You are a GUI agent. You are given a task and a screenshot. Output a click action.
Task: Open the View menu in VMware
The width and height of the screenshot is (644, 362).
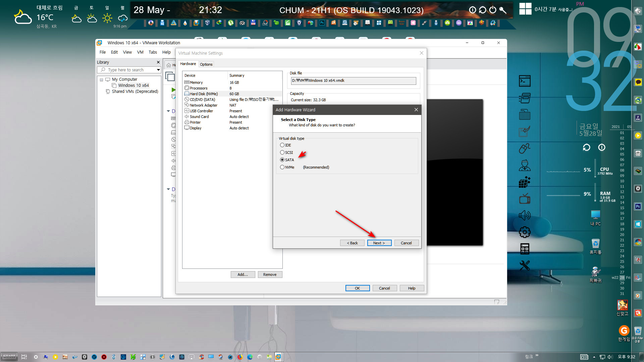click(x=127, y=52)
